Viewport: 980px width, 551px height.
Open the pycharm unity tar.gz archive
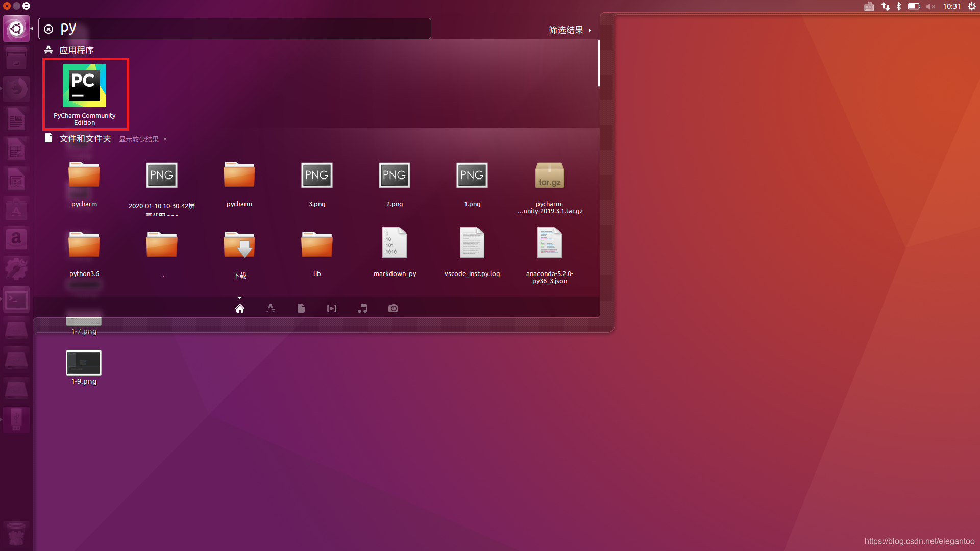pos(550,187)
